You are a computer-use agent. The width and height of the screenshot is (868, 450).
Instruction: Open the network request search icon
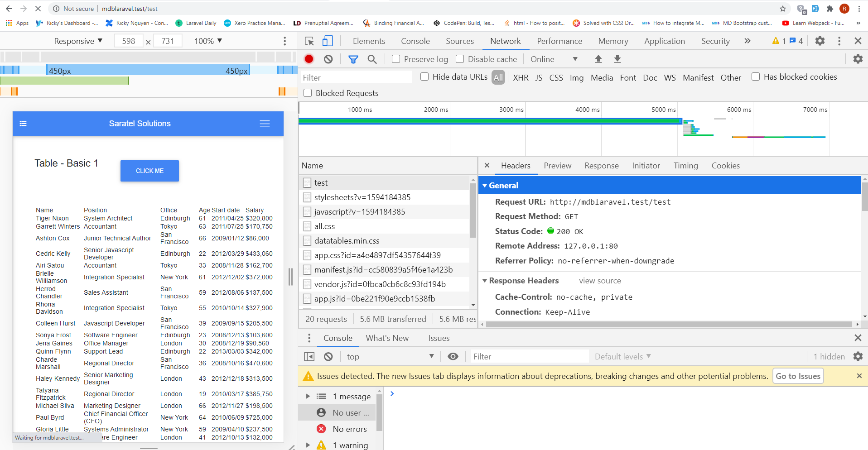(372, 59)
